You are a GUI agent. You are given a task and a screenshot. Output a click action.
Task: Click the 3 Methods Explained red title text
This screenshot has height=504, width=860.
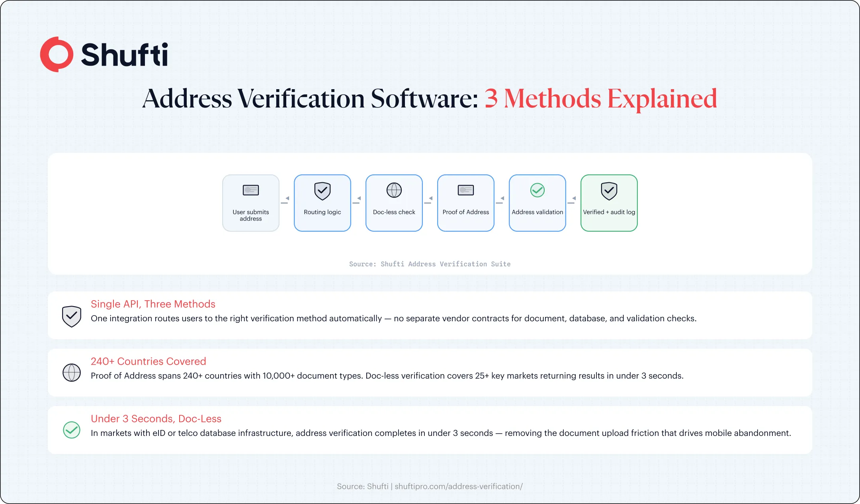coord(601,99)
